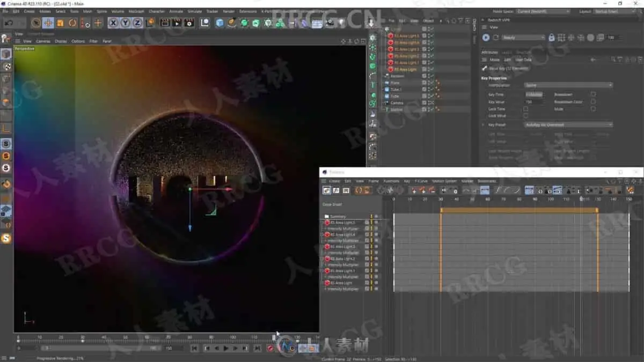The image size is (644, 362).
Task: Click the Mode menu in Attributes
Action: tap(494, 60)
